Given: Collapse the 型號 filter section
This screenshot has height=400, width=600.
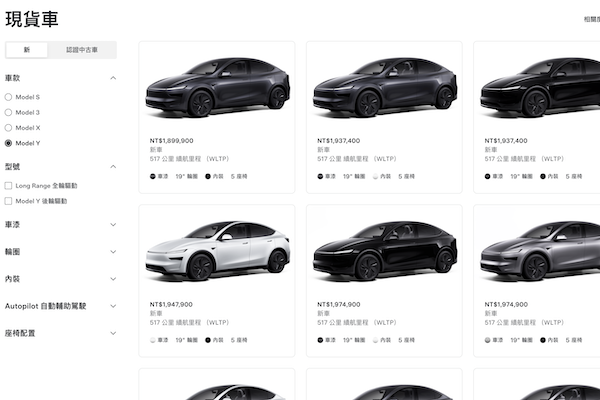Looking at the screenshot, I should coord(113,167).
